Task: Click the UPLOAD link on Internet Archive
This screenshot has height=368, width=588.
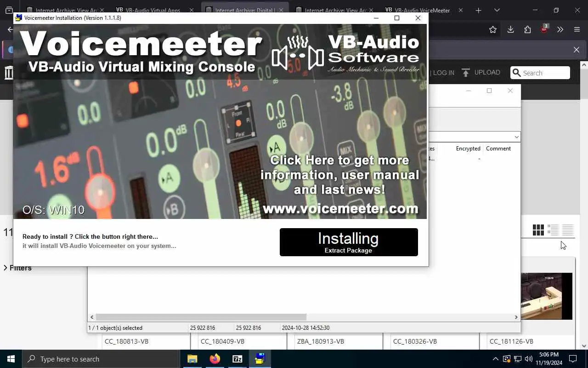Action: pos(487,73)
